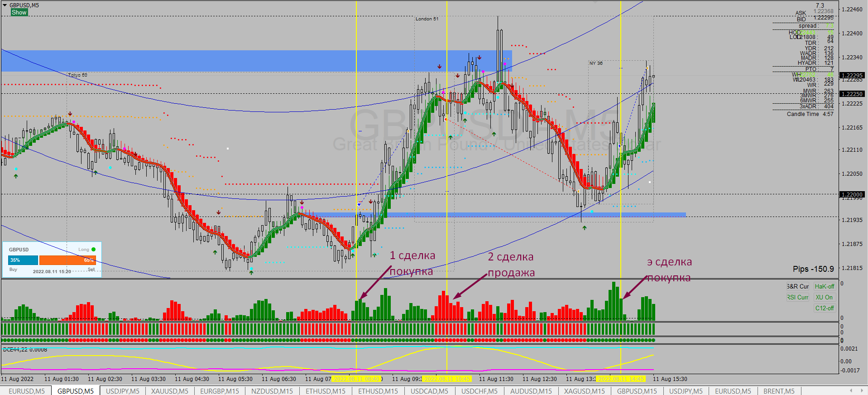This screenshot has height=395, width=868.
Task: Switch to the GBPUSD,M5 chart tab
Action: [x=75, y=391]
